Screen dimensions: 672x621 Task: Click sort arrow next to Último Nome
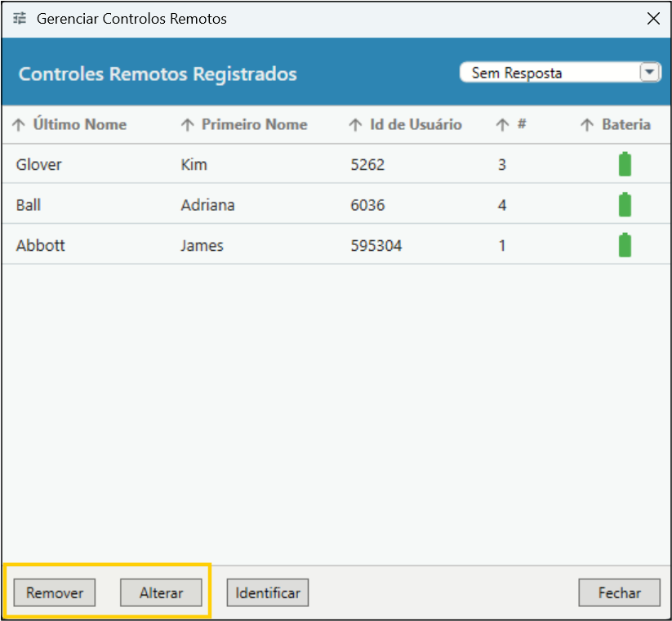[x=19, y=125]
